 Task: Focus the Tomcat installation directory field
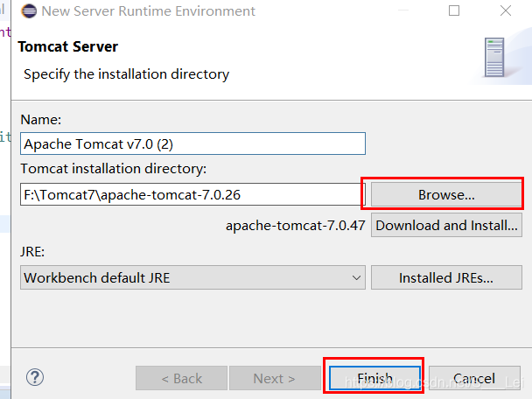(192, 194)
